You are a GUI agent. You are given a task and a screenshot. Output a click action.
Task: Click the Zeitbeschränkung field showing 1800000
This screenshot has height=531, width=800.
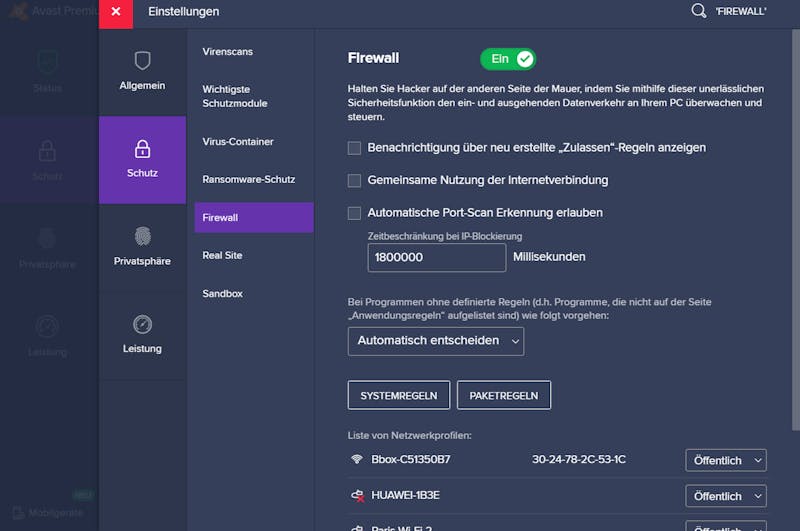(437, 257)
